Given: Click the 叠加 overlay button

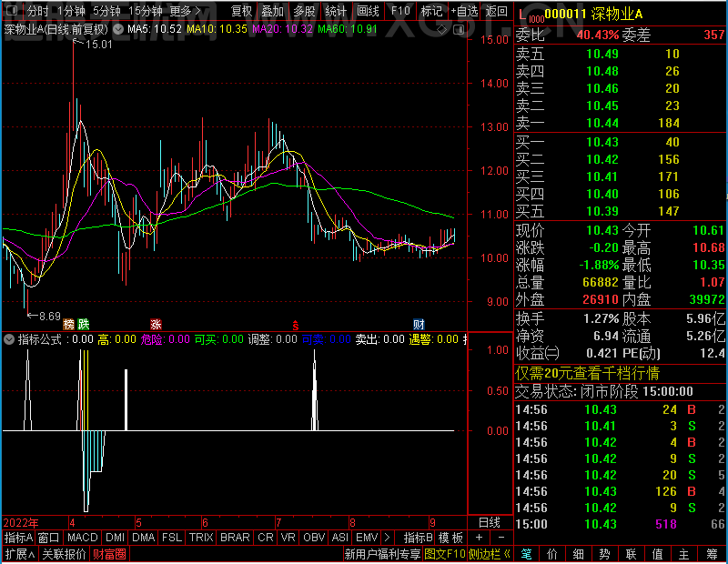Looking at the screenshot, I should coord(272,10).
